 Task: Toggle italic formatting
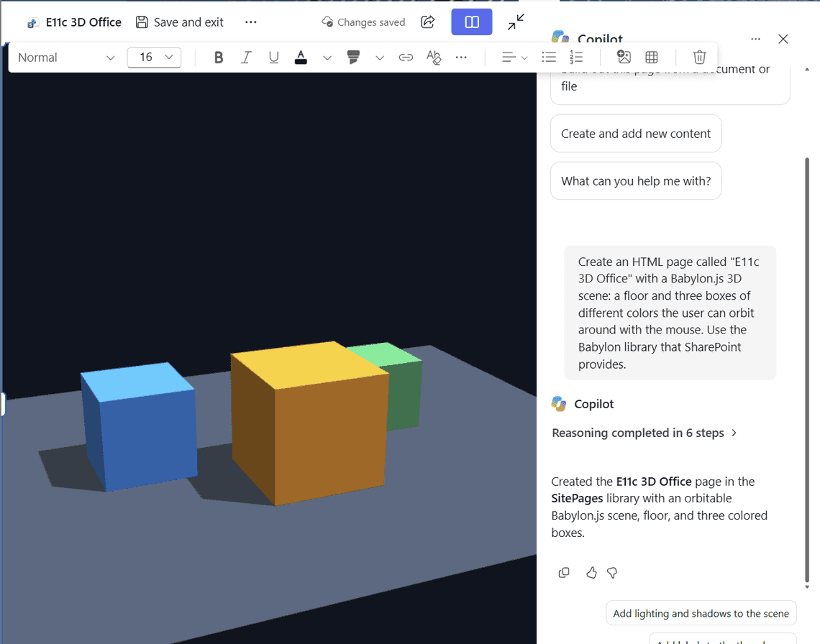[246, 57]
